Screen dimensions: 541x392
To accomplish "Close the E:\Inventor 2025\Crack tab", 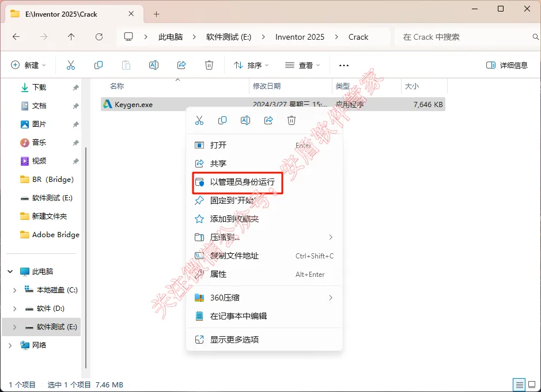I will click(x=131, y=14).
